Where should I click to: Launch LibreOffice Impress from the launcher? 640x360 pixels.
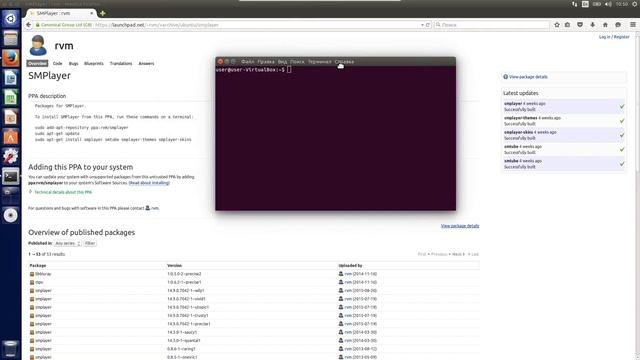11,117
